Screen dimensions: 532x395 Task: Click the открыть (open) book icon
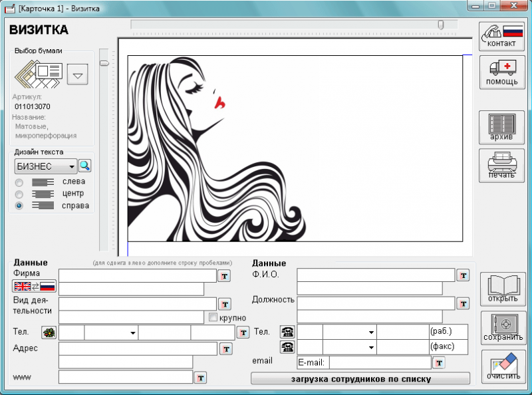pos(503,289)
